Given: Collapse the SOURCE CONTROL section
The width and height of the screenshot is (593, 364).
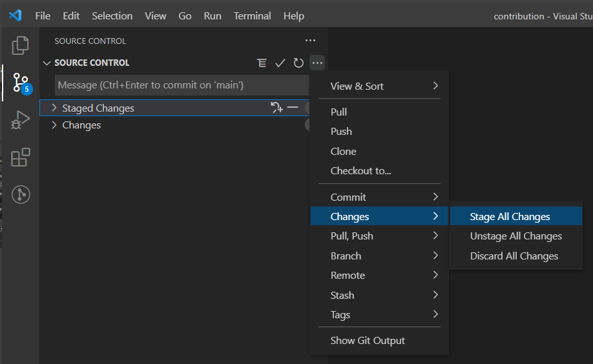Looking at the screenshot, I should 47,63.
